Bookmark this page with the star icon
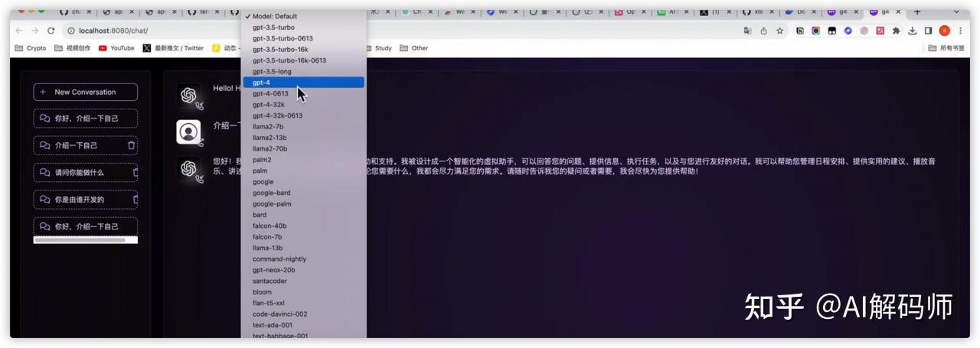Image resolution: width=980 pixels, height=348 pixels. coord(779,31)
